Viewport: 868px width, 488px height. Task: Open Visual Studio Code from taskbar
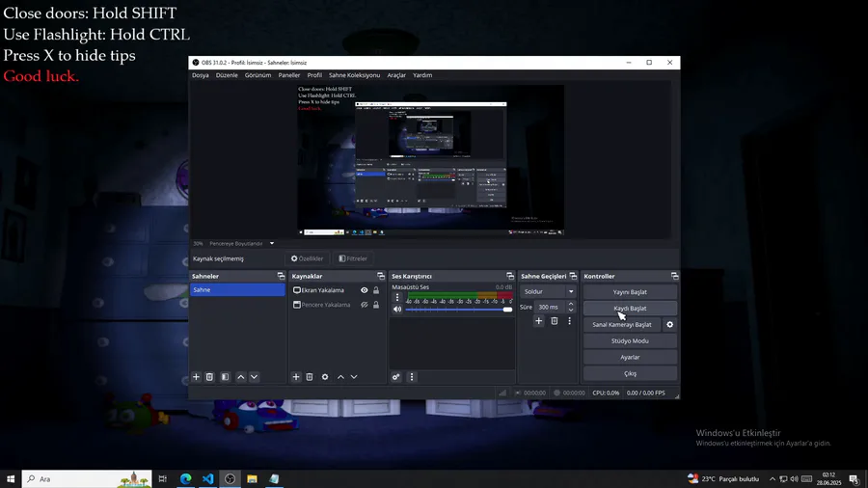click(207, 479)
